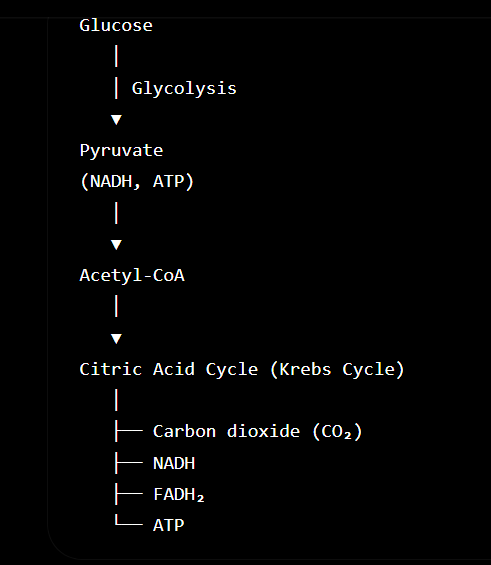The image size is (491, 565).
Task: Click the down arrow below Glycolysis
Action: (116, 120)
